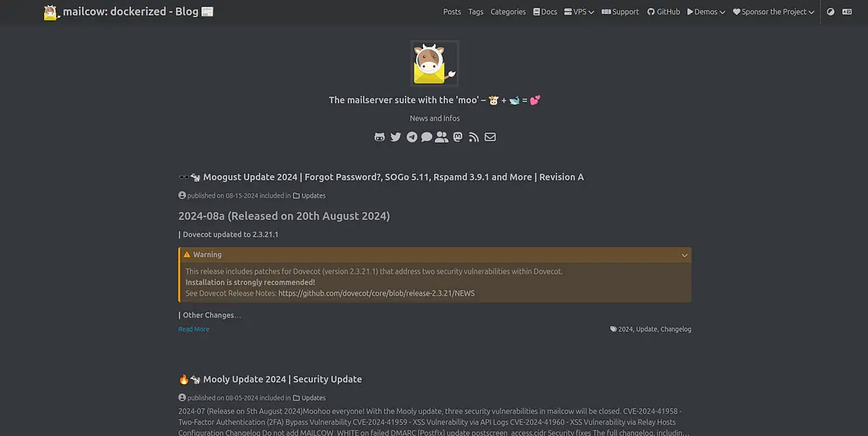Viewport: 868px width, 436px height.
Task: Expand the VPS dropdown menu
Action: point(580,12)
